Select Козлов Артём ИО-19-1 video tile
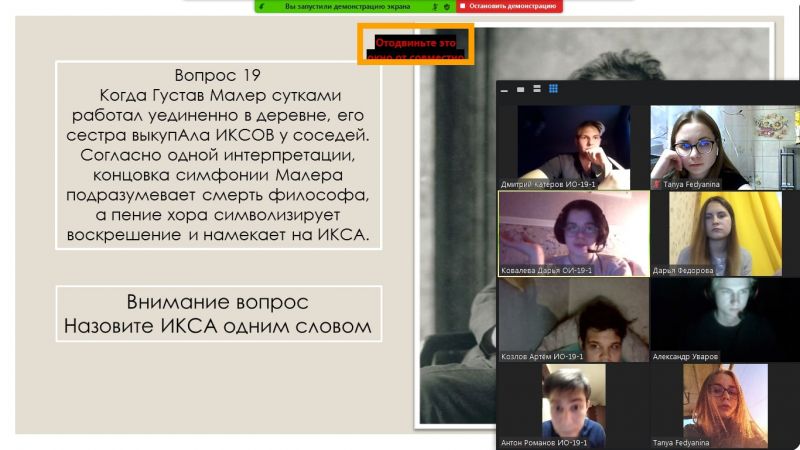Viewport: 800px width, 450px height. point(572,319)
